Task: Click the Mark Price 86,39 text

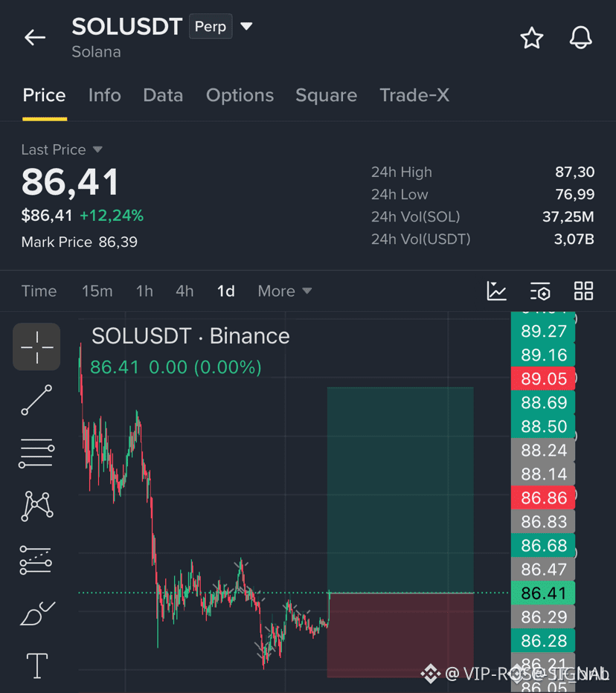Action: pos(80,242)
